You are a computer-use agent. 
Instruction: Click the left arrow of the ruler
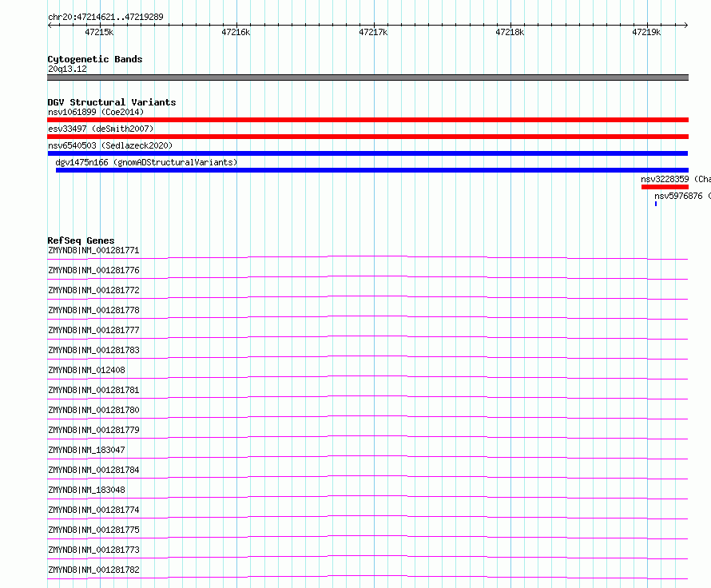(50, 25)
